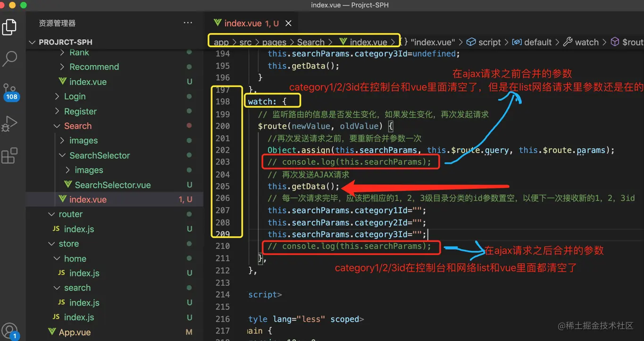Expand images folder directly under Search
Viewport: 644px width, 341px height.
63,141
